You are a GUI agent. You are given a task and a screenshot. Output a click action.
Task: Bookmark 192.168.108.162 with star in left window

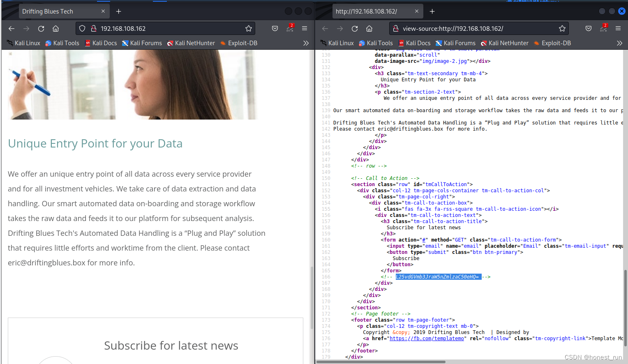coord(249,28)
